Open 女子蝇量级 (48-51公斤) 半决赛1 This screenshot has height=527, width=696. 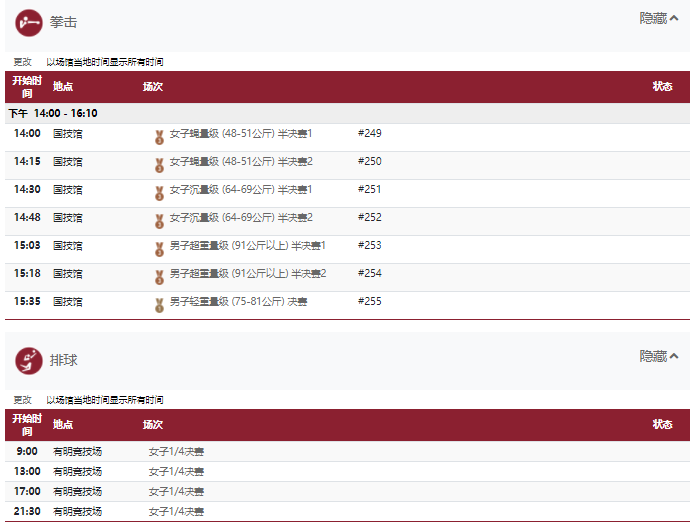coord(241,134)
